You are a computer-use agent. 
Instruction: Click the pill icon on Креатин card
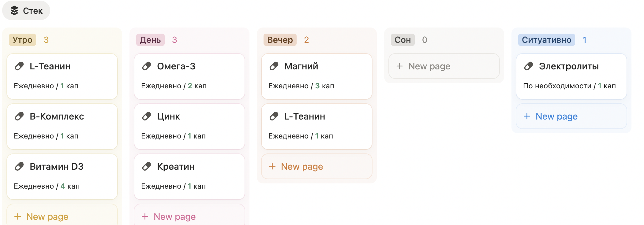(x=147, y=166)
